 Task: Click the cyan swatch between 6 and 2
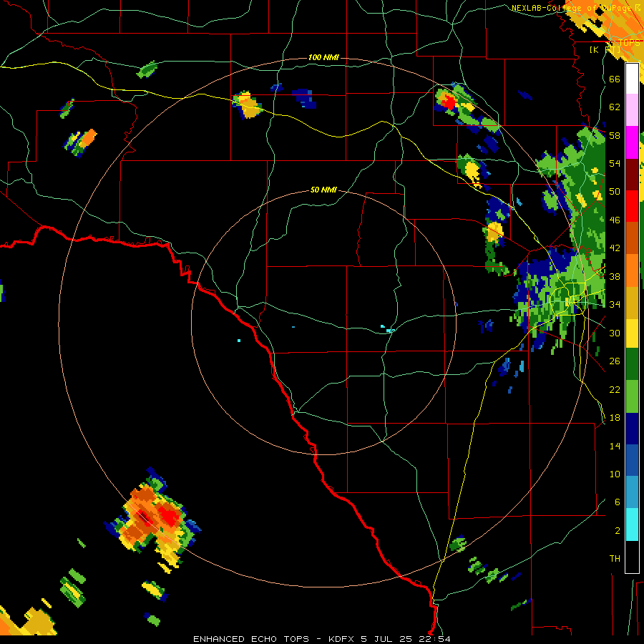tap(632, 525)
